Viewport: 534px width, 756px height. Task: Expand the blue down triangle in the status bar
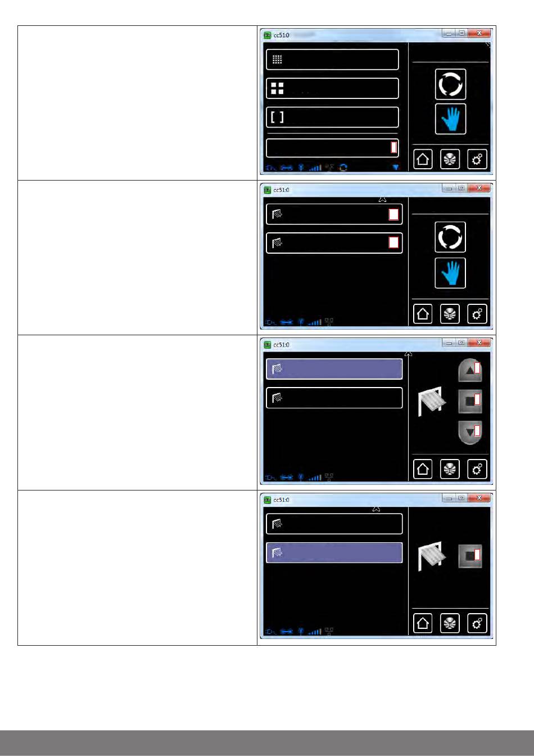396,168
